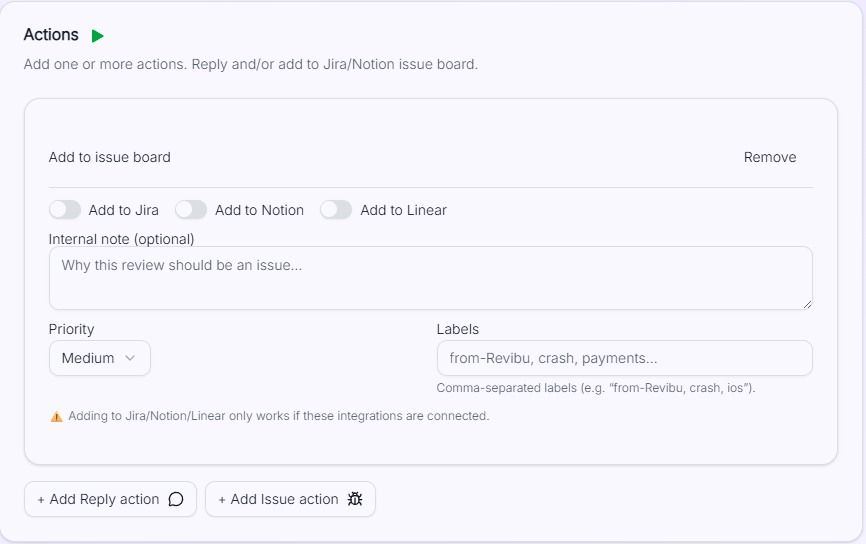The width and height of the screenshot is (866, 544).
Task: Click the chevron arrow in Priority selector
Action: [130, 358]
